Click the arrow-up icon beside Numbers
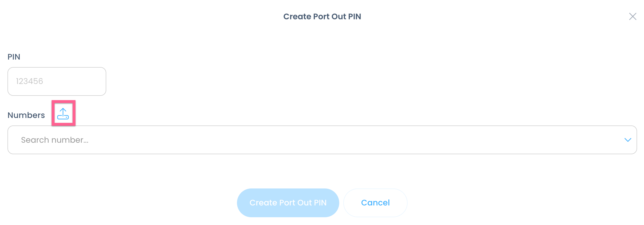 click(x=63, y=114)
